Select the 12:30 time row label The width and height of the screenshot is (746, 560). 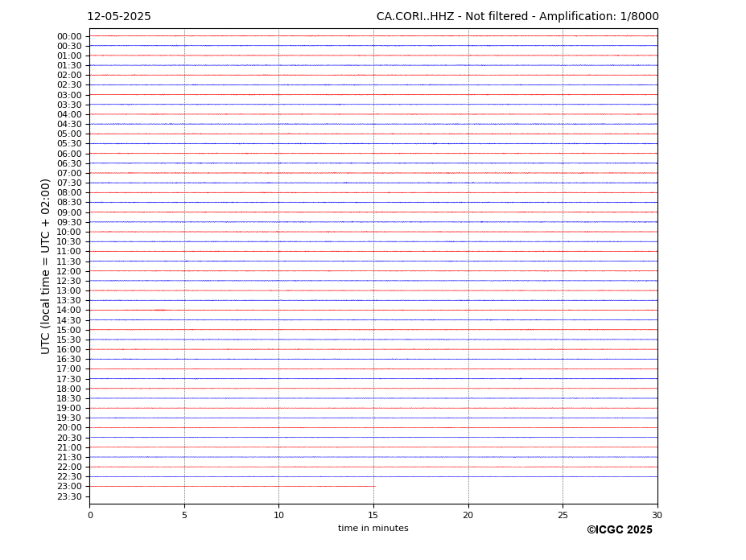coord(69,281)
